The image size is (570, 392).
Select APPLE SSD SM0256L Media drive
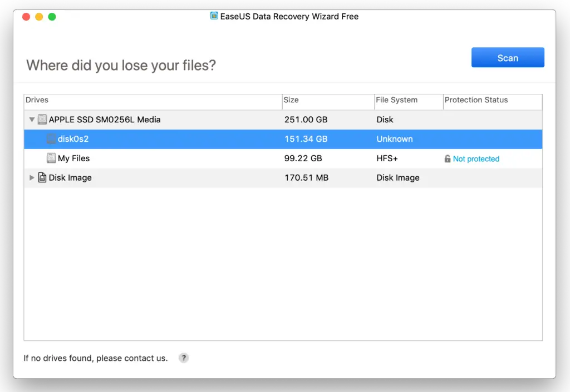pyautogui.click(x=283, y=120)
